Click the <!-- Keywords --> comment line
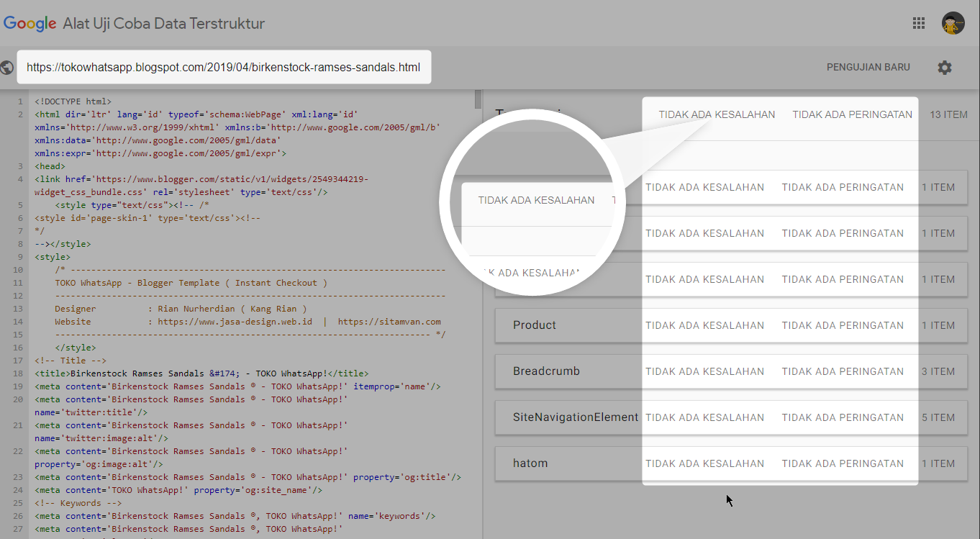Viewport: 980px width, 539px height. point(78,503)
